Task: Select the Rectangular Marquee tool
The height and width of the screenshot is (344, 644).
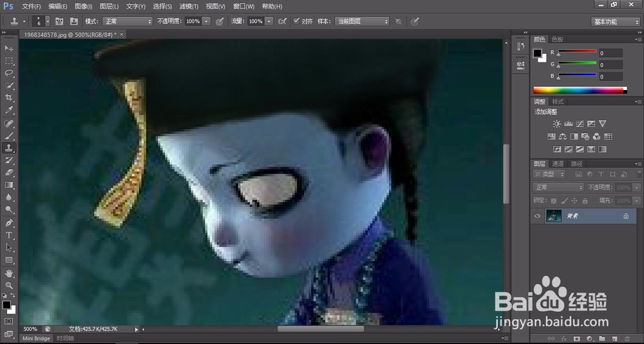Action: [x=8, y=61]
